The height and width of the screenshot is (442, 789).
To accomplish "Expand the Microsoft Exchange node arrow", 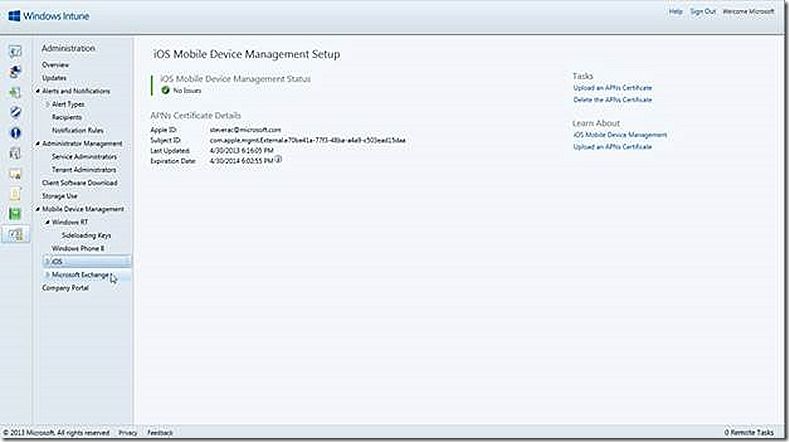I will point(47,275).
